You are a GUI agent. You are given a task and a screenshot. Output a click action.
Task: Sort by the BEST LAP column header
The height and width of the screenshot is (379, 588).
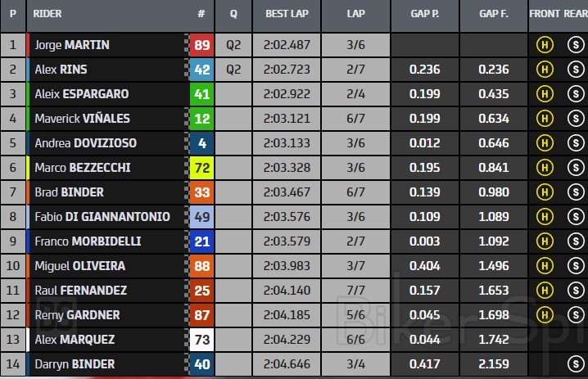[x=287, y=14]
